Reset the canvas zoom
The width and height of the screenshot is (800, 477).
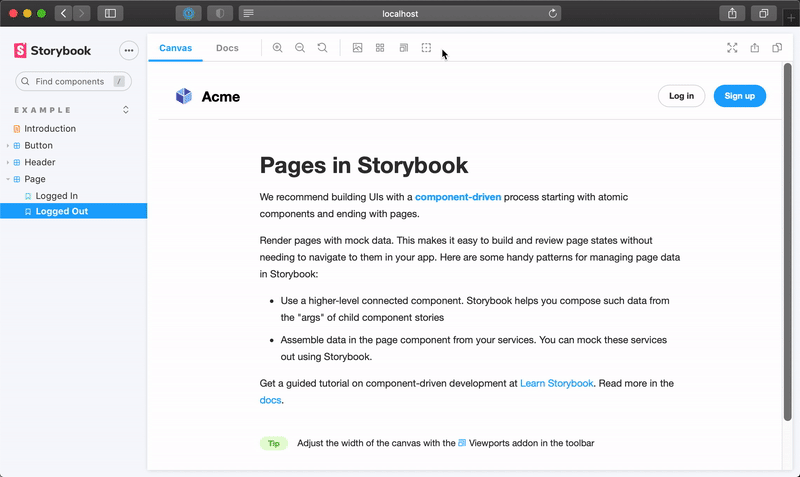322,48
